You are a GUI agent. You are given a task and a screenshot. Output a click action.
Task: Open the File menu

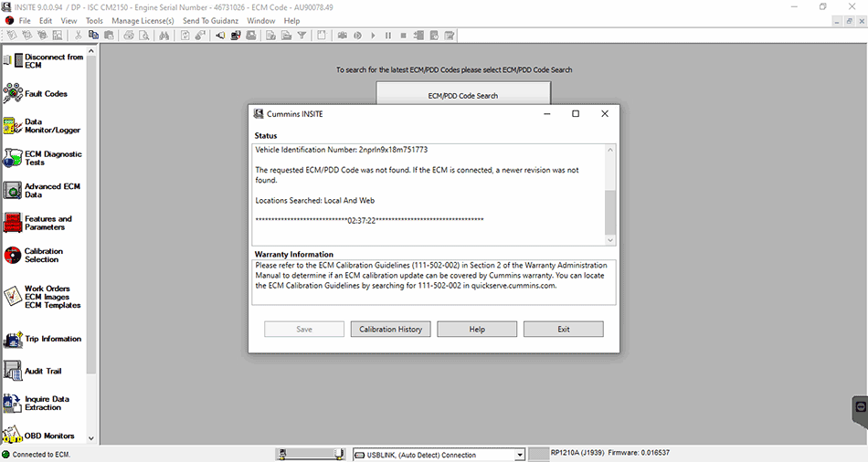tap(25, 20)
